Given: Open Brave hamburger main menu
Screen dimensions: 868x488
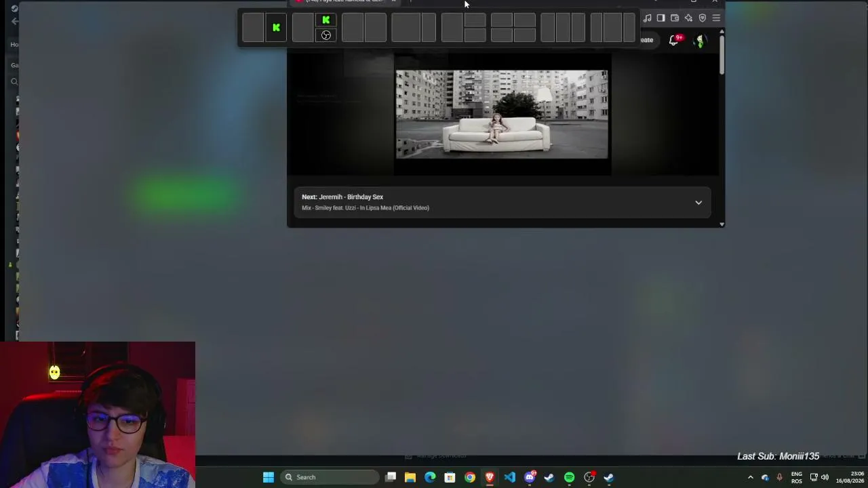Looking at the screenshot, I should point(716,18).
